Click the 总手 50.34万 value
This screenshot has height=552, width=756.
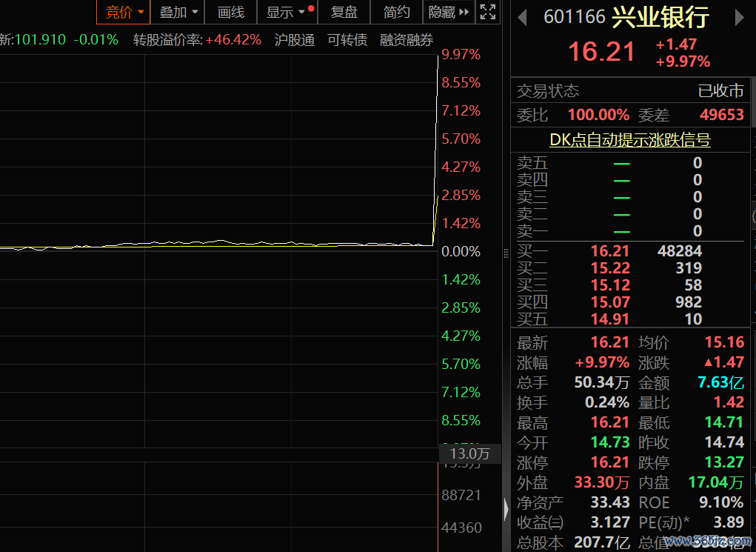point(602,382)
